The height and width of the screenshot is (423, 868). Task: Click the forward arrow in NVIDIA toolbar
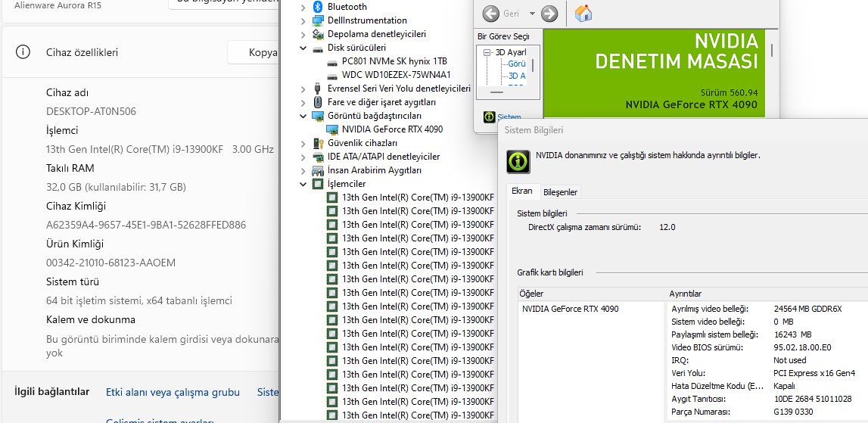pyautogui.click(x=549, y=14)
